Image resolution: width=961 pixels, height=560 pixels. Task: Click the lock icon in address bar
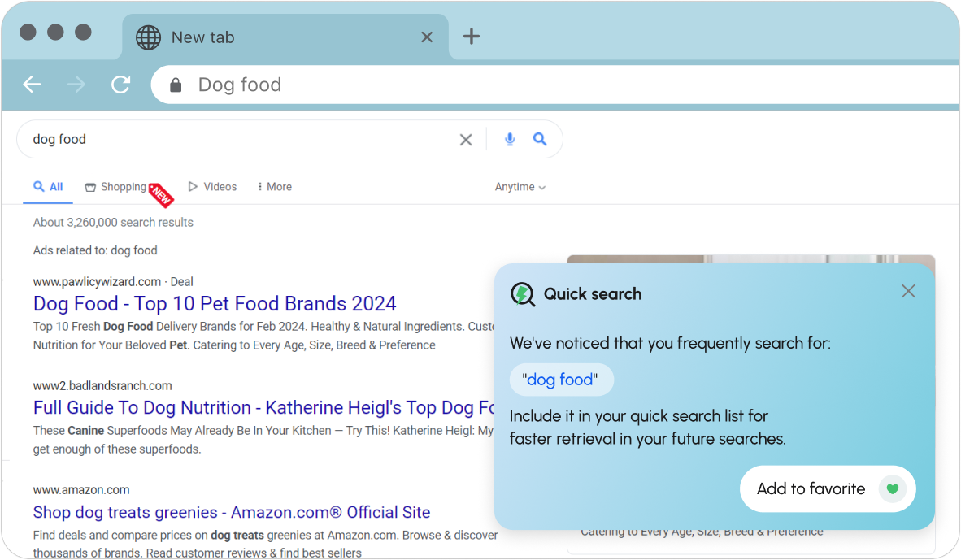(x=176, y=85)
